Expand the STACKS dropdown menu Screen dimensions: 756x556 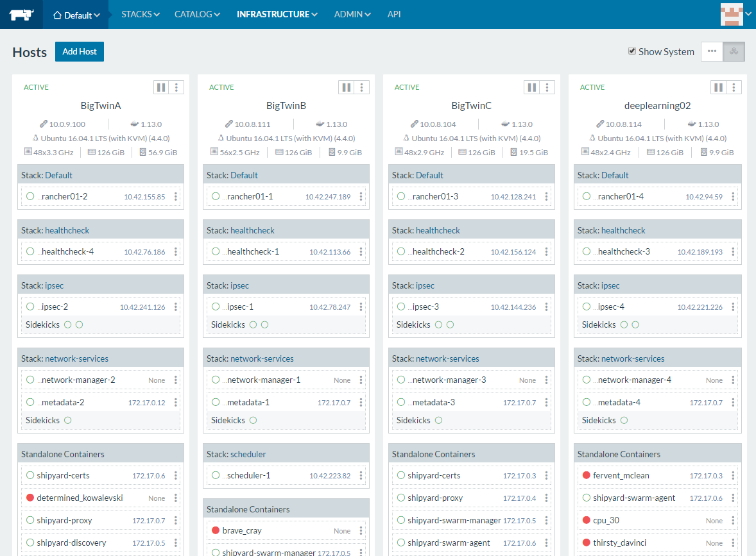[140, 14]
